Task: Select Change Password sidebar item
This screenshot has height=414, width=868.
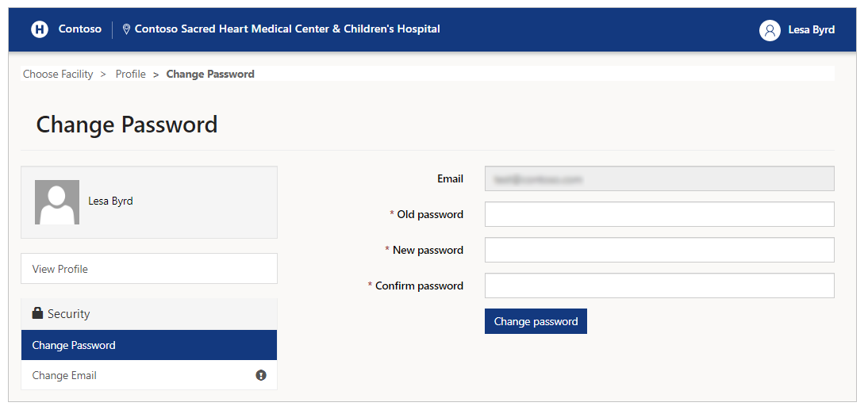Action: pyautogui.click(x=149, y=345)
